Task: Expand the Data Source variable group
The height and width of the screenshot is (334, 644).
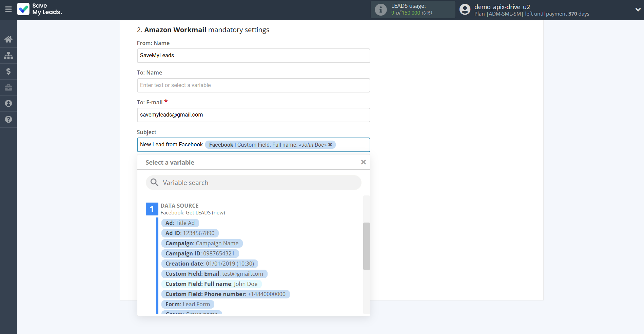Action: click(x=152, y=209)
